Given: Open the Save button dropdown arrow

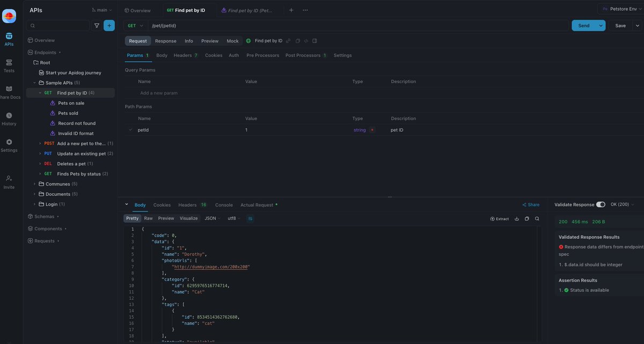Looking at the screenshot, I should [x=638, y=25].
